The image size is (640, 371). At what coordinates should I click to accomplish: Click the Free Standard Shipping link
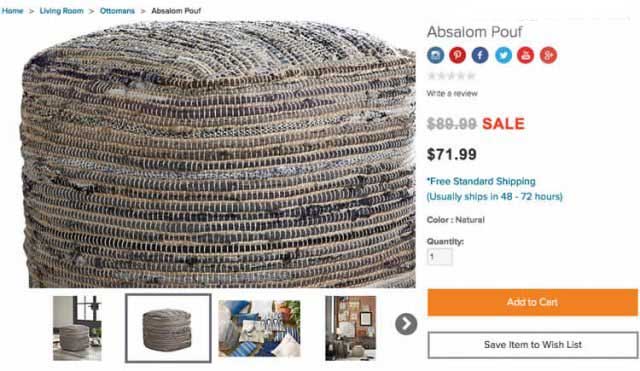pos(481,181)
